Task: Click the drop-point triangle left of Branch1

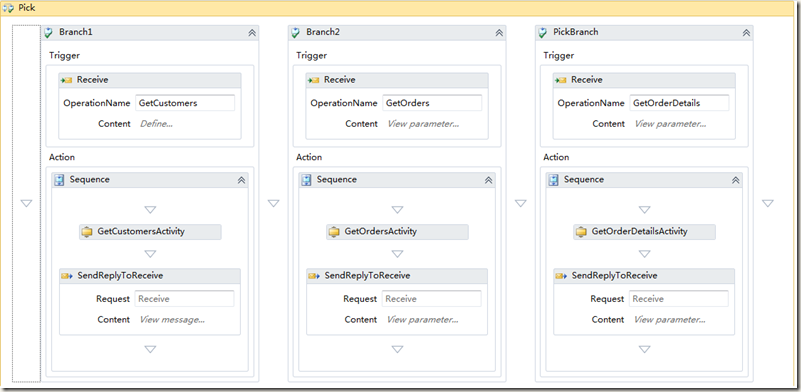Action: coord(27,203)
